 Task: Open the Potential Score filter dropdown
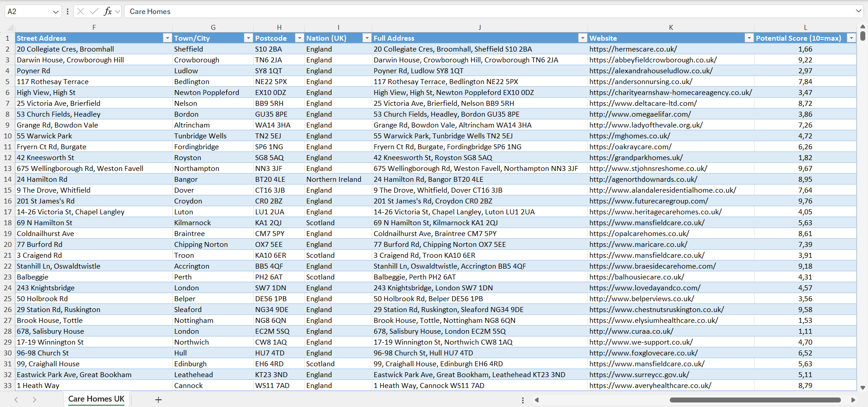pos(851,38)
